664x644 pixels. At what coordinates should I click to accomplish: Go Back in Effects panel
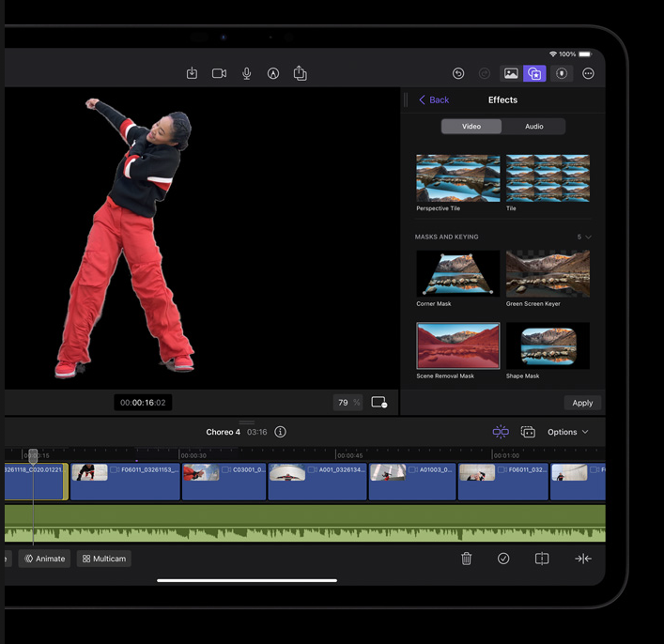434,100
